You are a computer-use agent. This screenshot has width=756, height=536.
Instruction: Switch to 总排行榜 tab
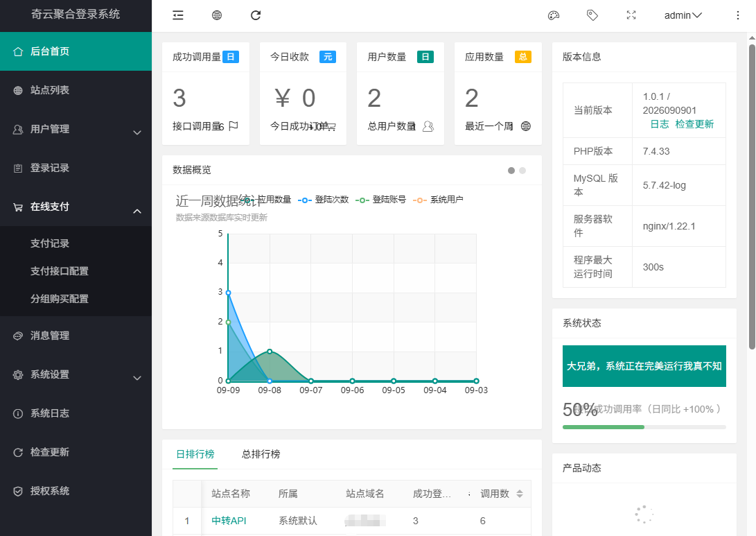(x=261, y=454)
